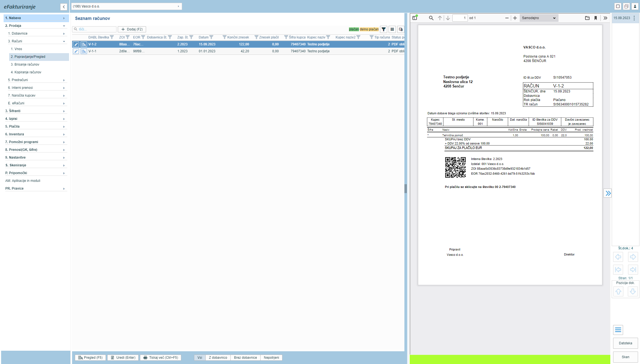The image size is (640, 364).
Task: Open the column grid settings icon
Action: pos(392,29)
